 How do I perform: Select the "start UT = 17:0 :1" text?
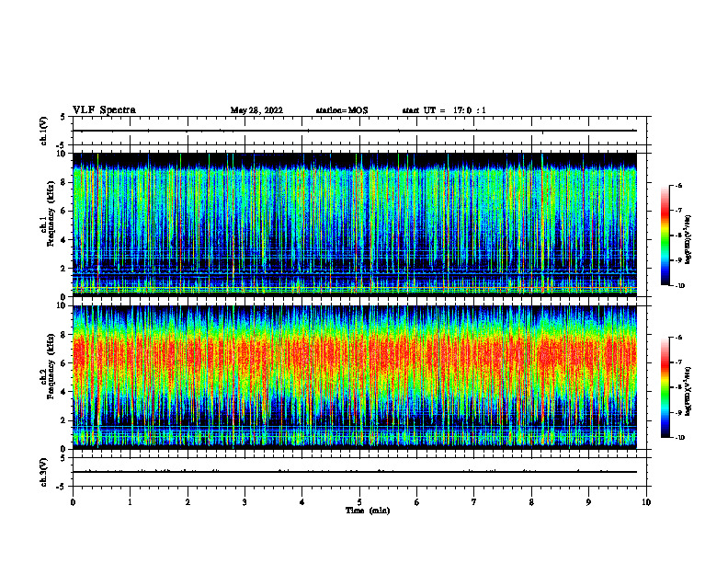coord(444,110)
